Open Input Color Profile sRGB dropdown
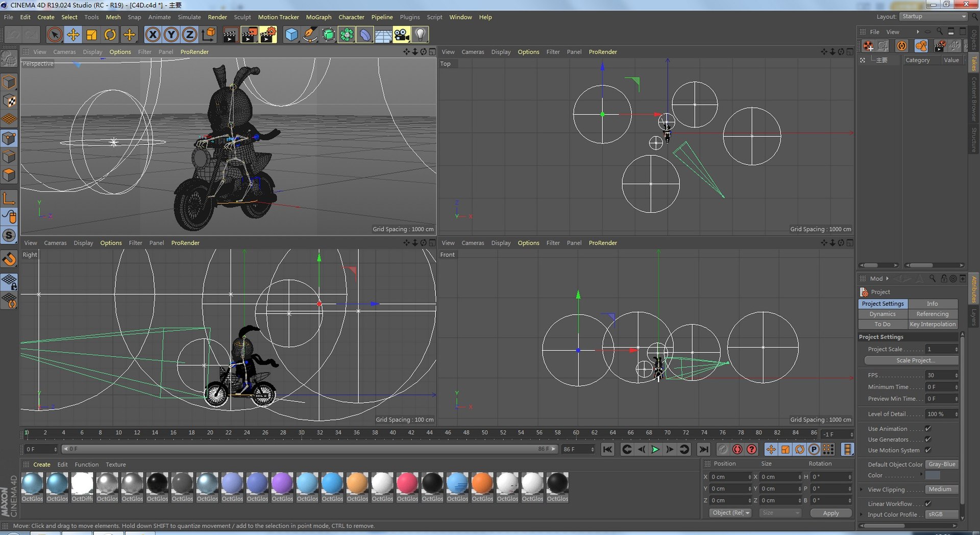Viewport: 980px width, 535px height. coord(942,515)
